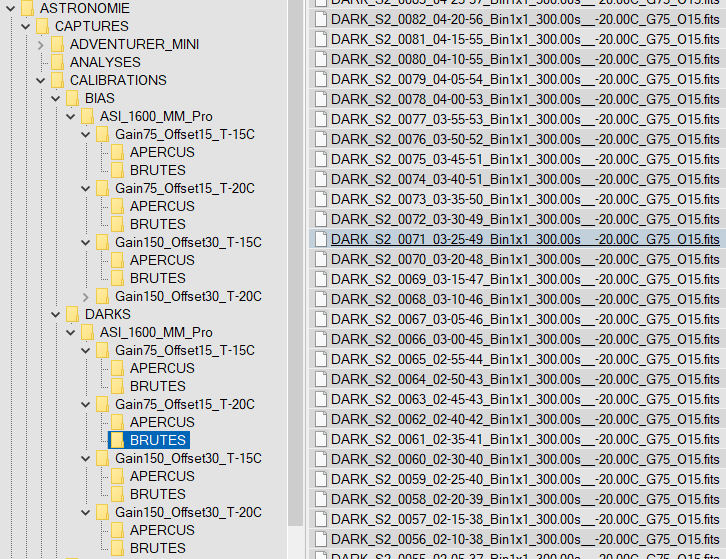Expand the ADVENTURER_MINI folder arrow

coord(41,44)
